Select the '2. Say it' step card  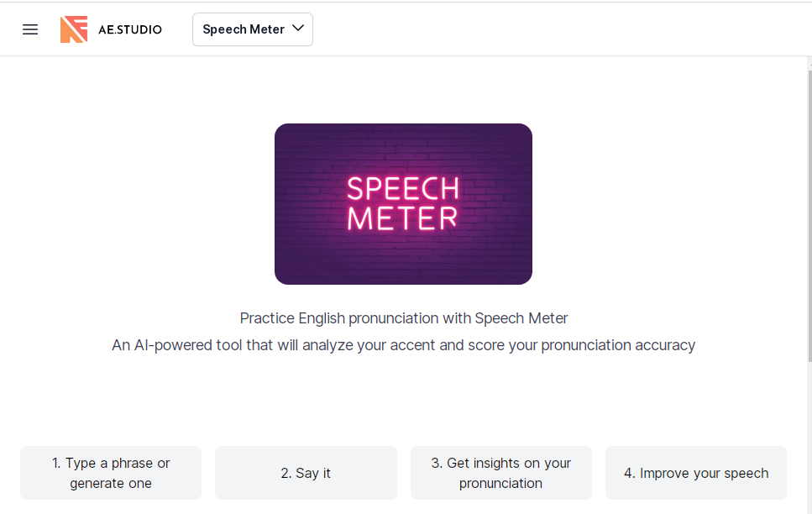pos(306,472)
